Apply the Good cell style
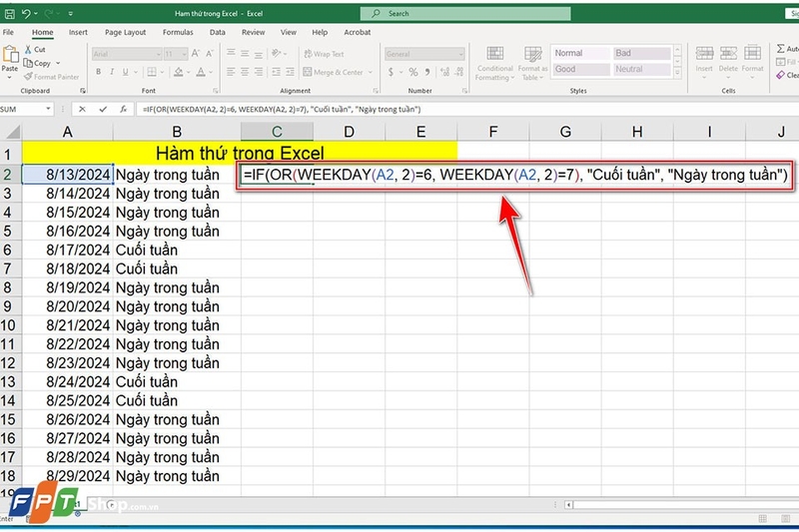Viewport: 799px width, 532px height. click(581, 69)
